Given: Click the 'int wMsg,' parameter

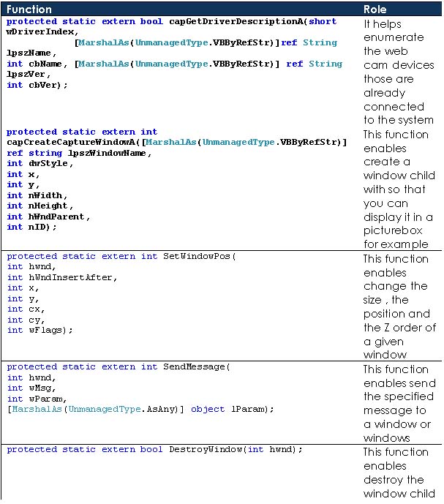Looking at the screenshot, I should point(31,388).
